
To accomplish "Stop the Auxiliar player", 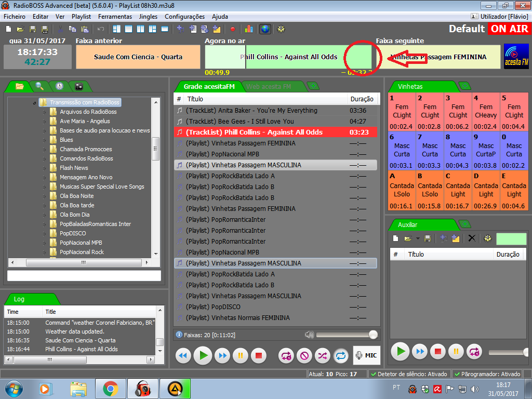I will 437,352.
